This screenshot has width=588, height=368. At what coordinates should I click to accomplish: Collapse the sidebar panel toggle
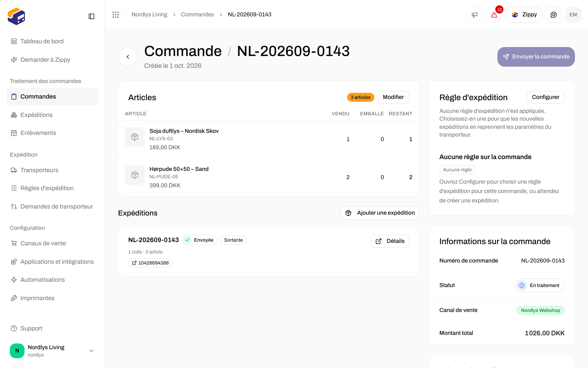tap(91, 16)
